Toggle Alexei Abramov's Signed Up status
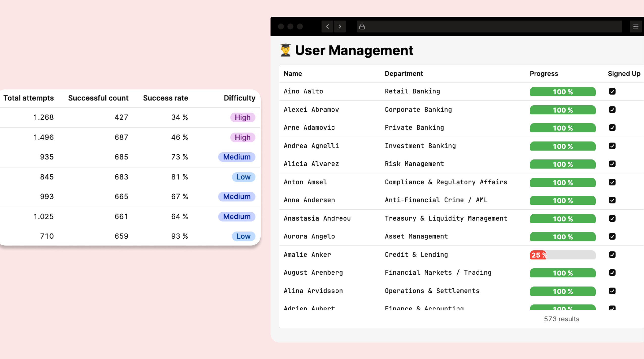This screenshot has height=359, width=644. pos(612,110)
